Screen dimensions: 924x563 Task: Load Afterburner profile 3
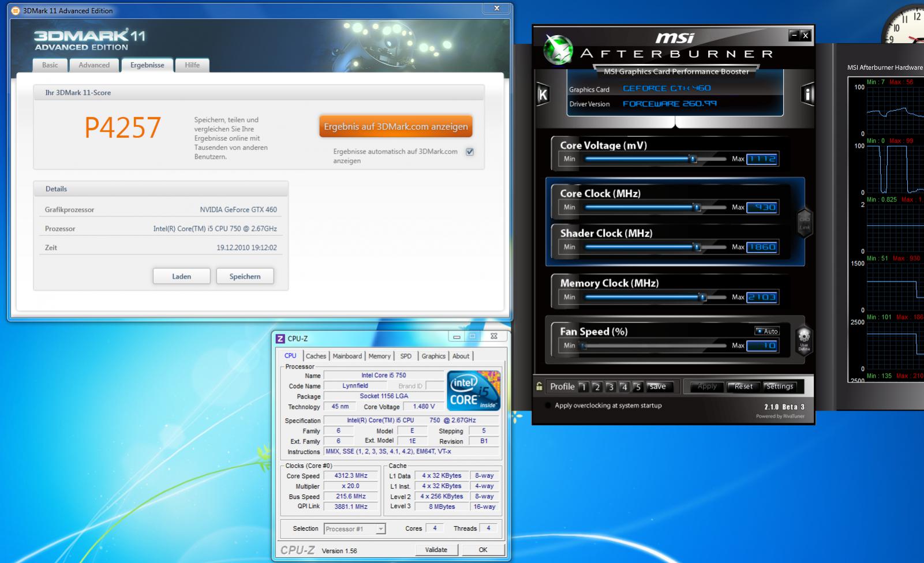[611, 386]
